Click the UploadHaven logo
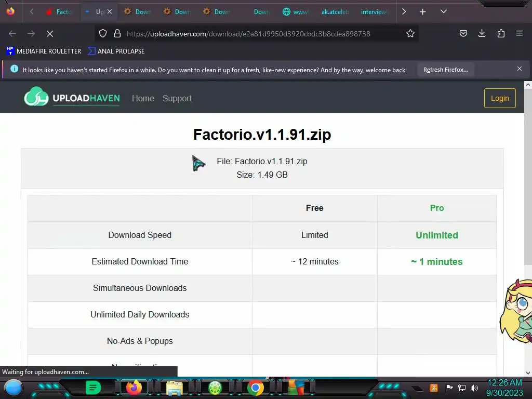The height and width of the screenshot is (399, 532). pos(72,97)
